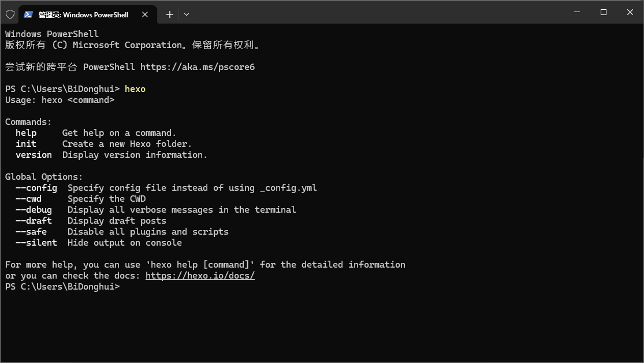Click the version command text
This screenshot has height=363, width=644.
[x=33, y=155]
